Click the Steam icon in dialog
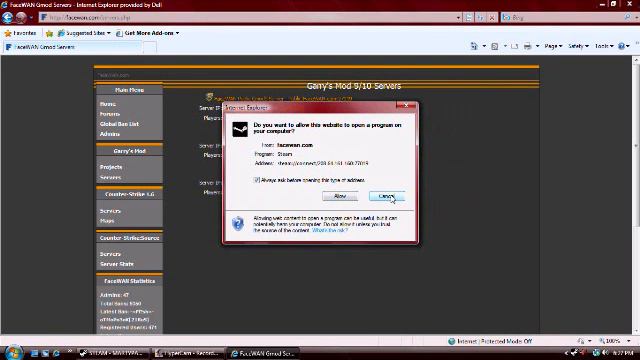 coord(240,129)
